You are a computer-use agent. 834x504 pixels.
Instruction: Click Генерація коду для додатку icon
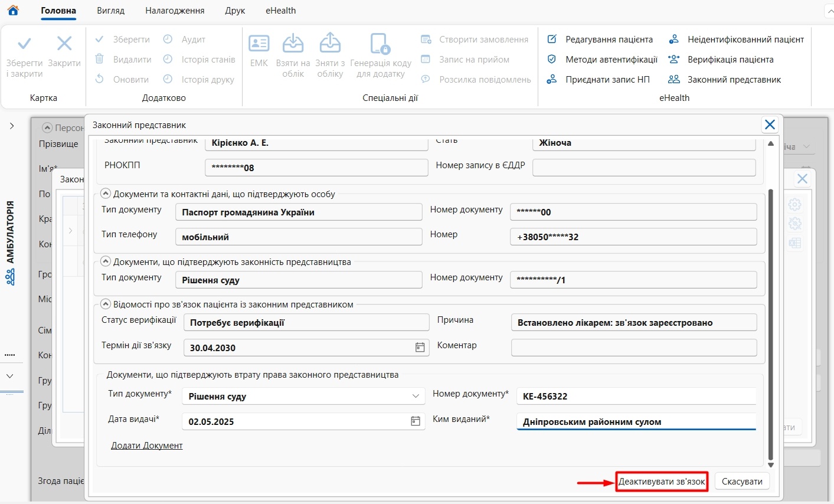pyautogui.click(x=380, y=43)
